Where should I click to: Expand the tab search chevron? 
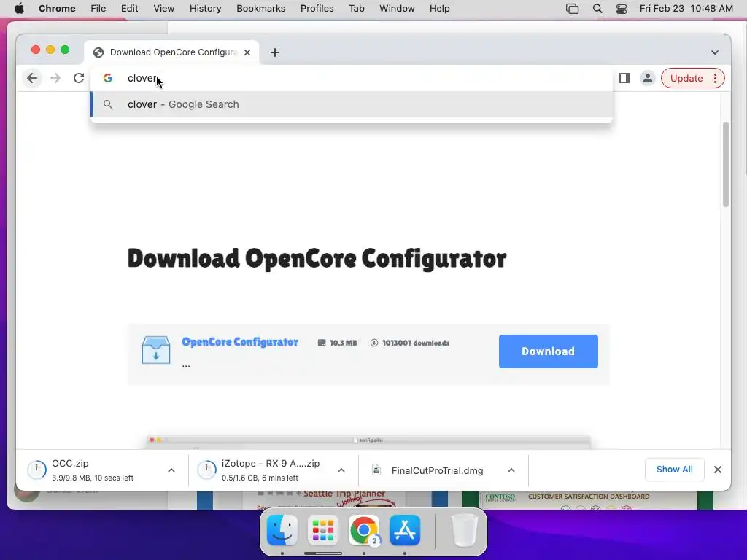click(715, 52)
